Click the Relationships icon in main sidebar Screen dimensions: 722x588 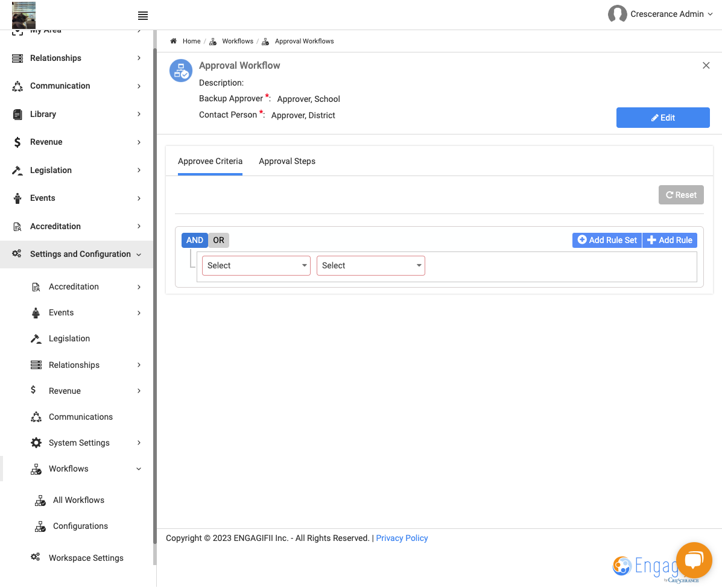17,58
